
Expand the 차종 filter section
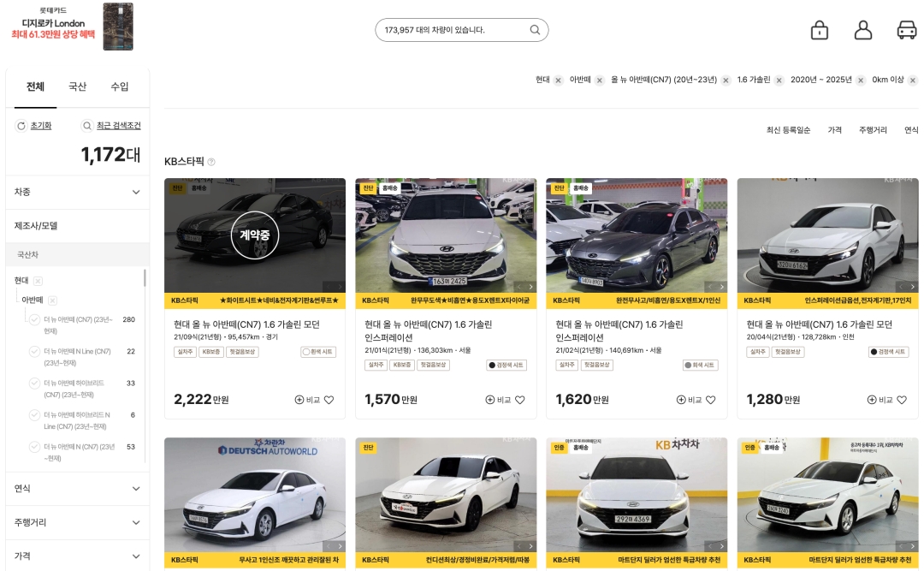pyautogui.click(x=77, y=193)
